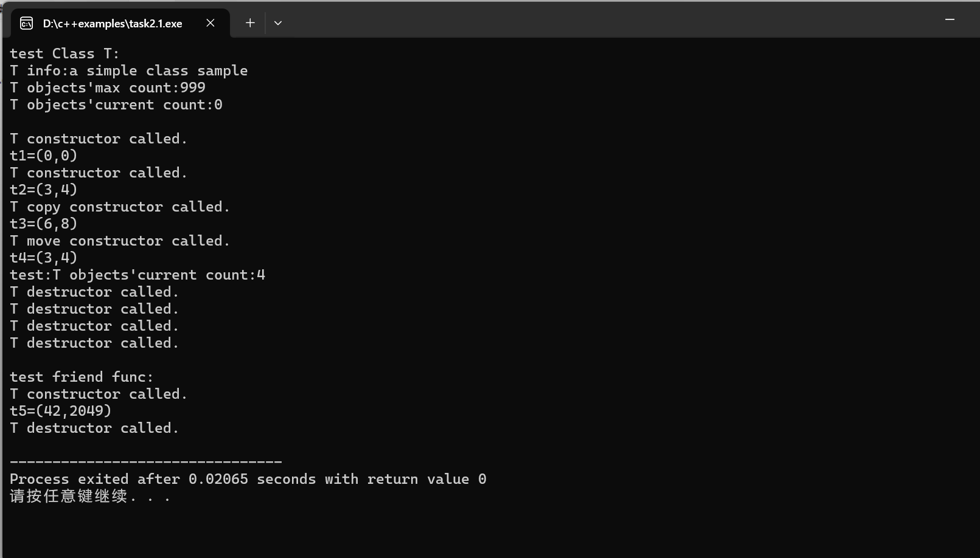Click the 'Process exited after 0.02065 seconds' line

pos(248,479)
